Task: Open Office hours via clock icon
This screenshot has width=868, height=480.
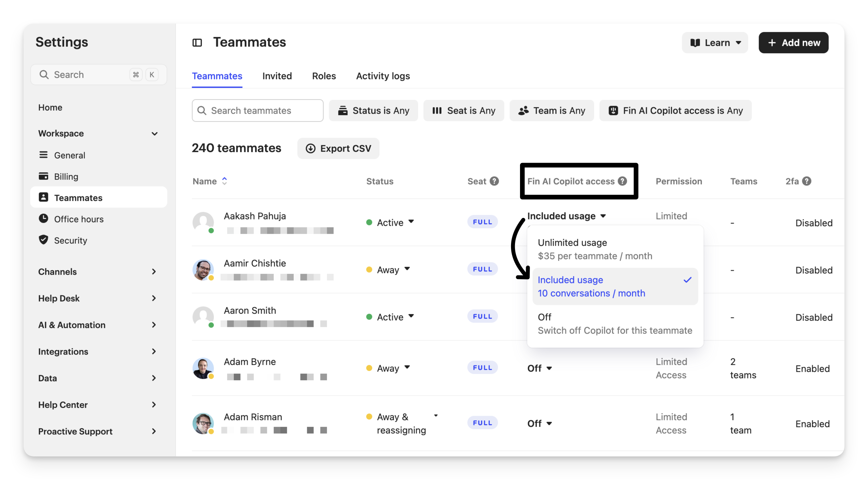Action: point(44,219)
